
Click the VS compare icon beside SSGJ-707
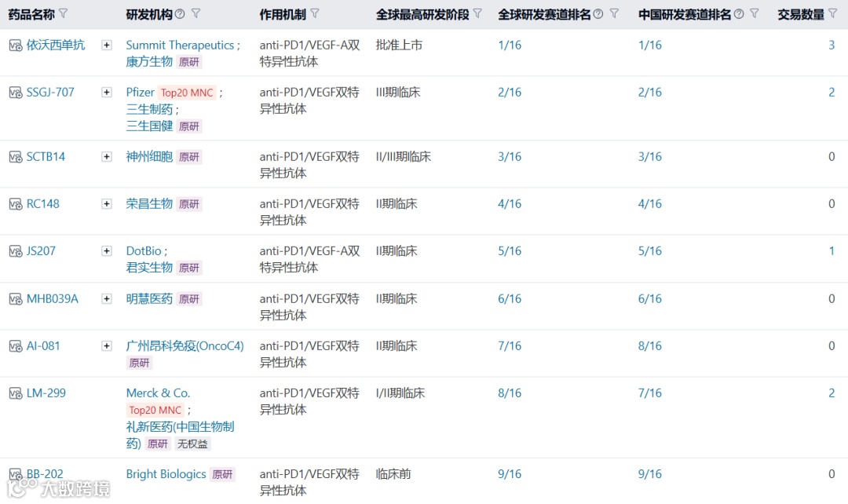coord(15,92)
